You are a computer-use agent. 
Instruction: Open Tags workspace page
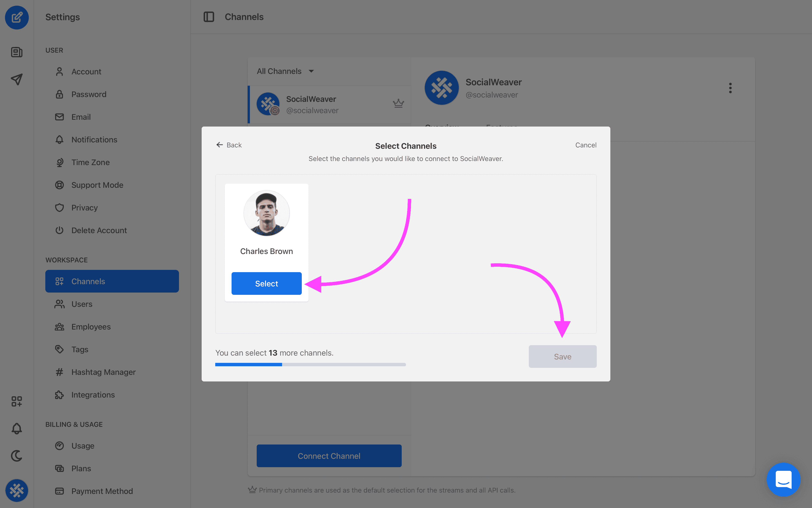[x=112, y=349]
